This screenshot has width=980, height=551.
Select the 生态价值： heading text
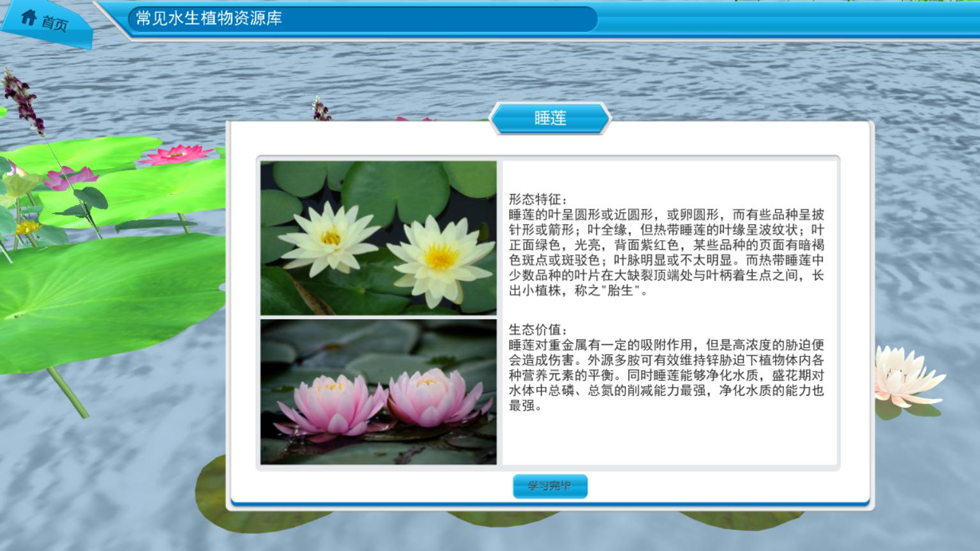(x=538, y=329)
